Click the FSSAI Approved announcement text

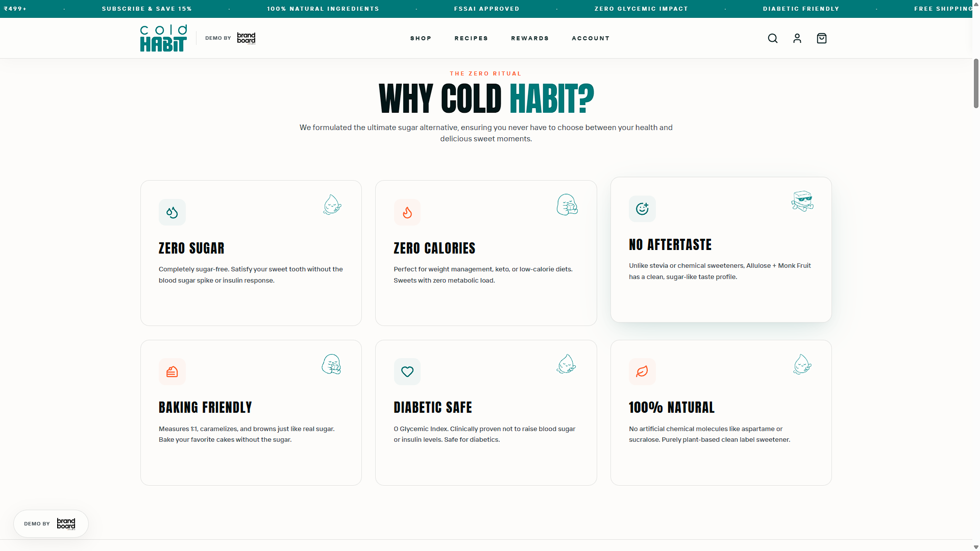coord(487,9)
